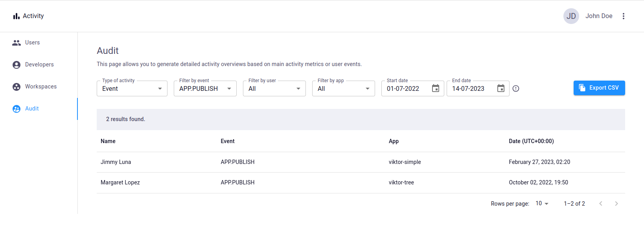644x230 pixels.
Task: Open the Developers sidebar section
Action: (x=39, y=65)
